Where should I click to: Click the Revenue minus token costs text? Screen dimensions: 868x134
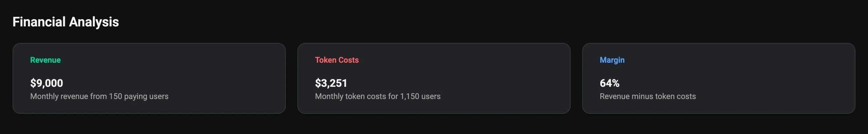click(648, 96)
